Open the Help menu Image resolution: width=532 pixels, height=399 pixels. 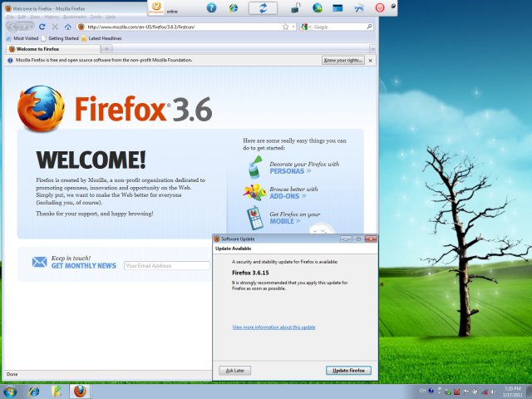(x=111, y=17)
